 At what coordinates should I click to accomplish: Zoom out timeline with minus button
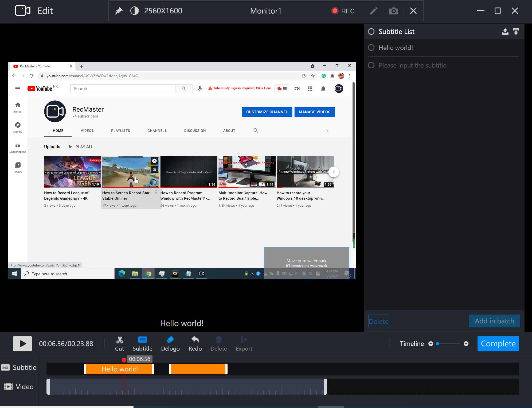(431, 344)
